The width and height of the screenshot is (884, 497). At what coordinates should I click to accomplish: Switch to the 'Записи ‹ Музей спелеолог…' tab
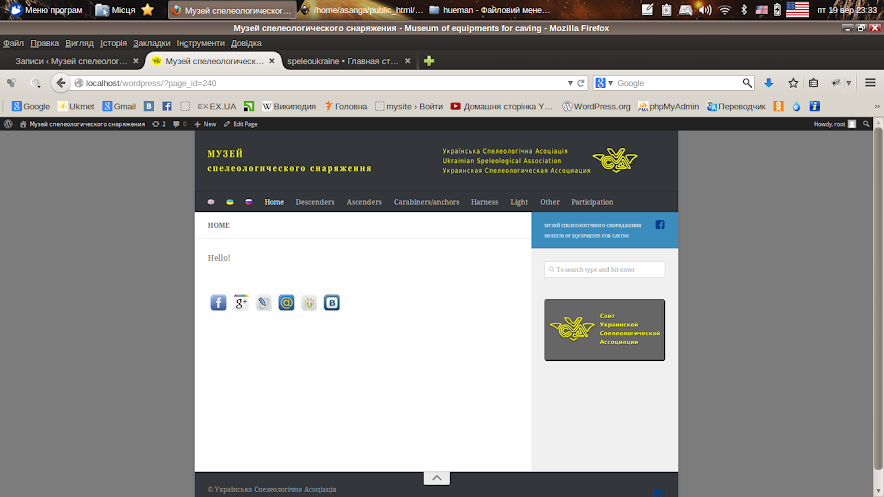click(71, 61)
